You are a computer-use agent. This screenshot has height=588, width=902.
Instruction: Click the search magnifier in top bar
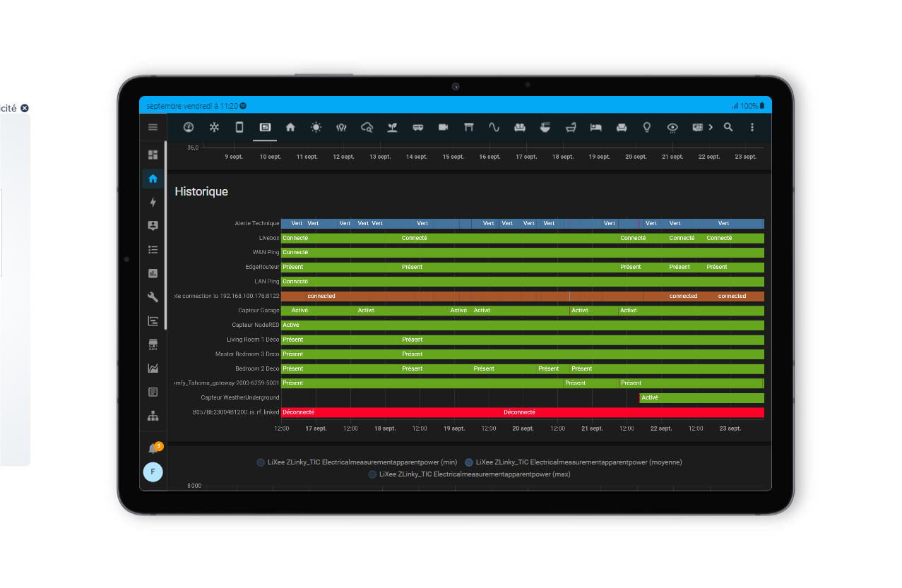point(728,127)
